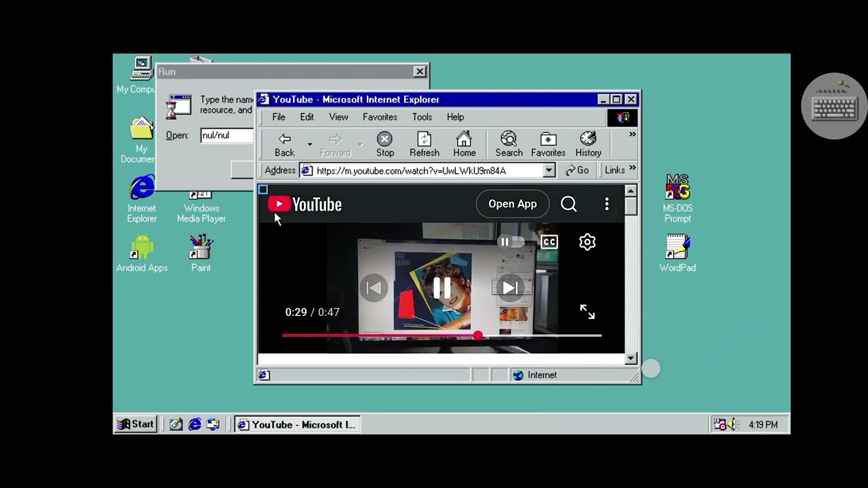Tap the on-screen keyboard overlay button
This screenshot has height=488, width=868.
pyautogui.click(x=834, y=106)
